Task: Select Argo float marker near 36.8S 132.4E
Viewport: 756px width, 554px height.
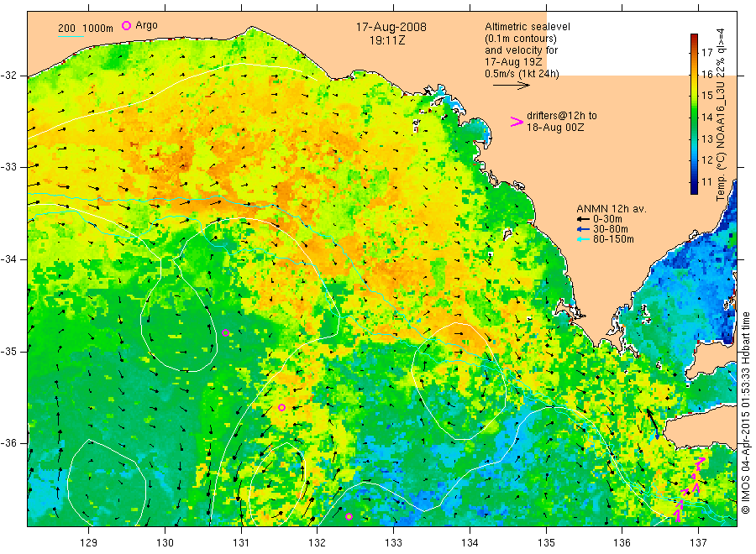Action: (x=349, y=517)
